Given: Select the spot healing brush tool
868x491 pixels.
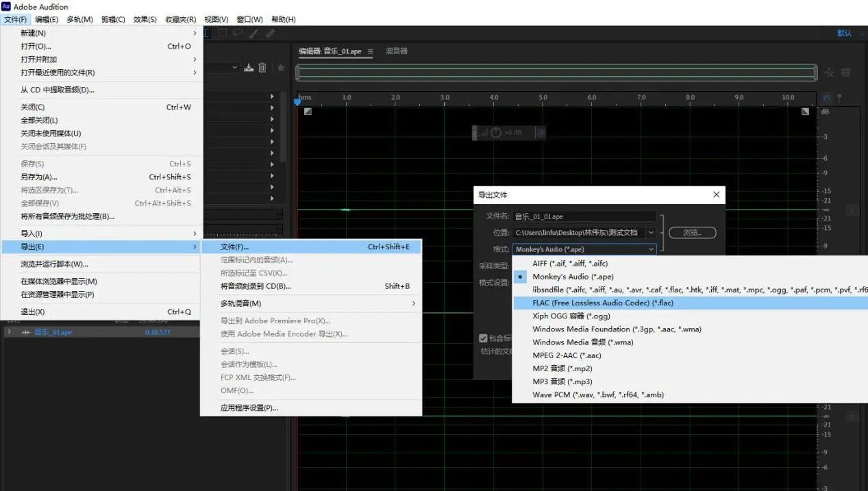Looking at the screenshot, I should coord(270,32).
